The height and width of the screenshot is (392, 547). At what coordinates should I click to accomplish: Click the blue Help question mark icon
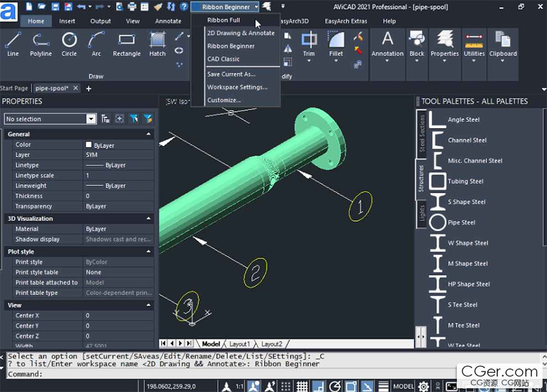tap(184, 6)
